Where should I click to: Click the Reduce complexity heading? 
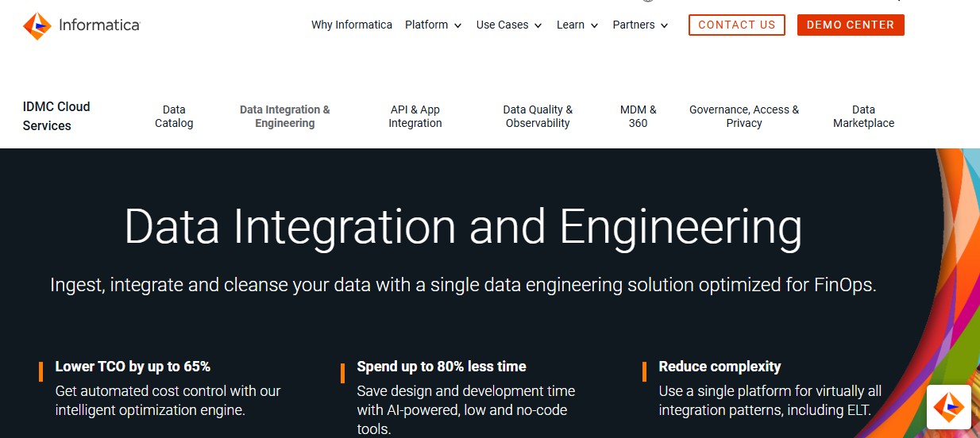click(720, 367)
